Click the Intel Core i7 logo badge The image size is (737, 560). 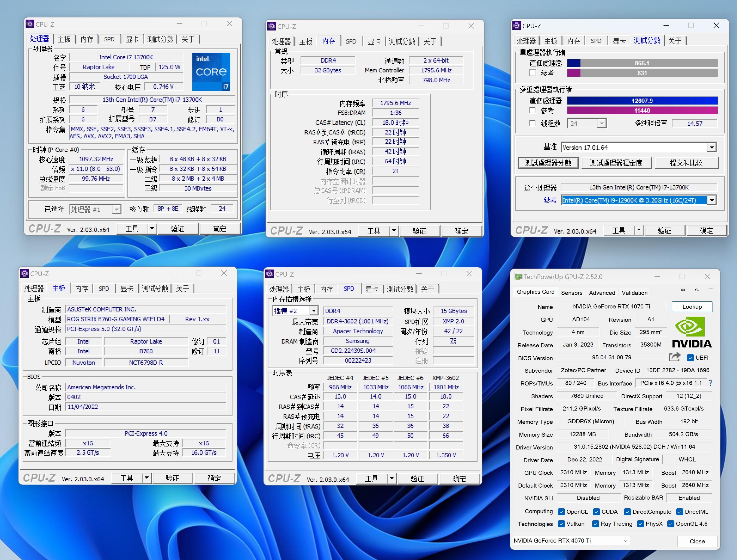point(211,72)
